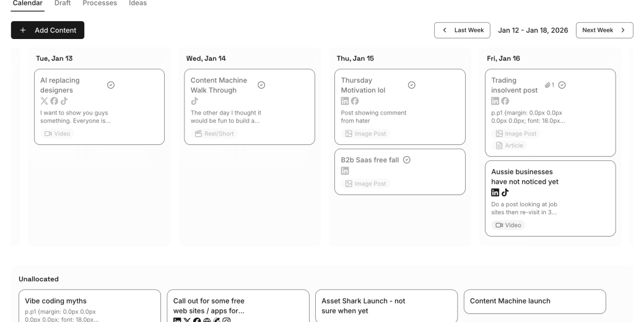Screen dimensions: 644x322
Task: Go to Next Week with the chevron button
Action: [x=604, y=30]
